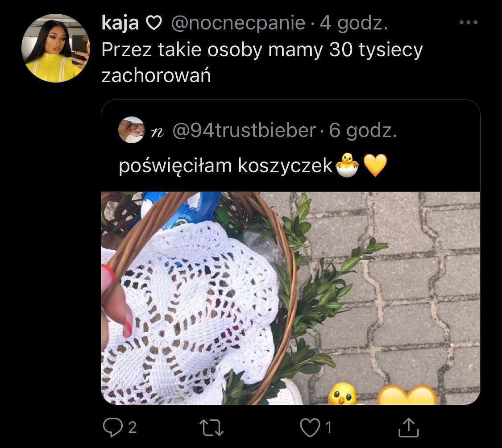Open quoted user's small avatar
This screenshot has width=502, height=448.
pyautogui.click(x=132, y=130)
